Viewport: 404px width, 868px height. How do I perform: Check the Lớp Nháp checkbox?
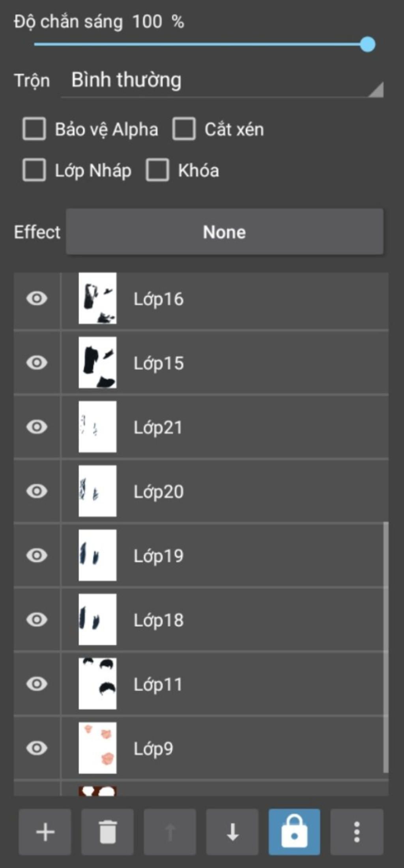pos(34,170)
